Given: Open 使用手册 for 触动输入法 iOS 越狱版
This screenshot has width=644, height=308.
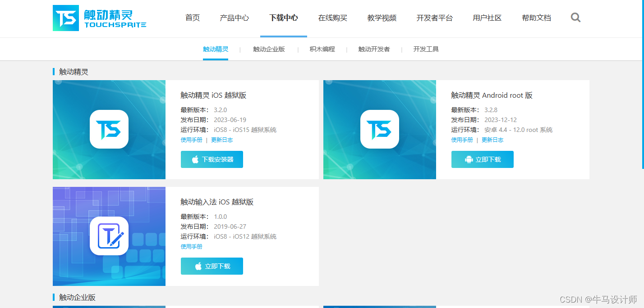Looking at the screenshot, I should (192, 247).
